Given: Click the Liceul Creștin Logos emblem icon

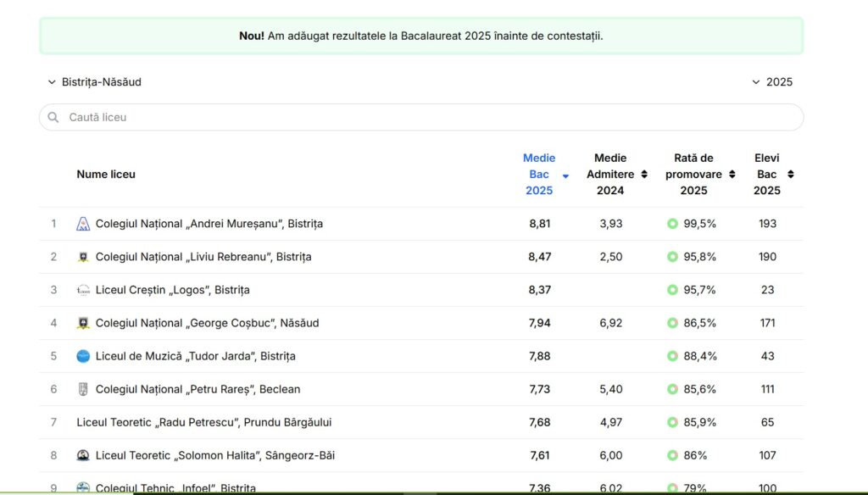Looking at the screenshot, I should (x=83, y=290).
